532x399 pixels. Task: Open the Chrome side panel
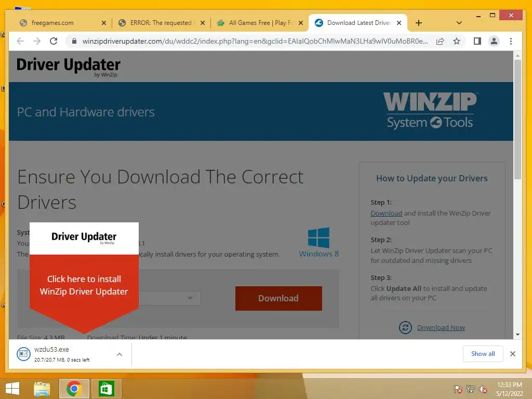click(x=477, y=42)
